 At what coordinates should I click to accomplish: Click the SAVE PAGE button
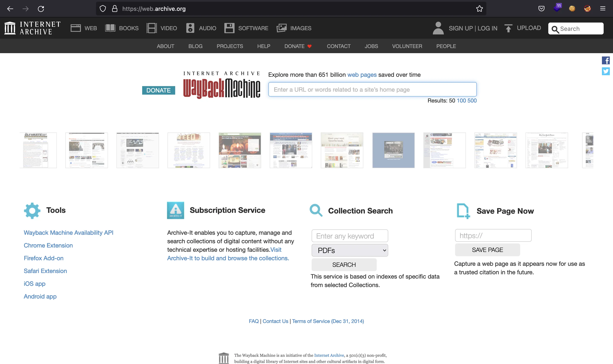tap(487, 250)
